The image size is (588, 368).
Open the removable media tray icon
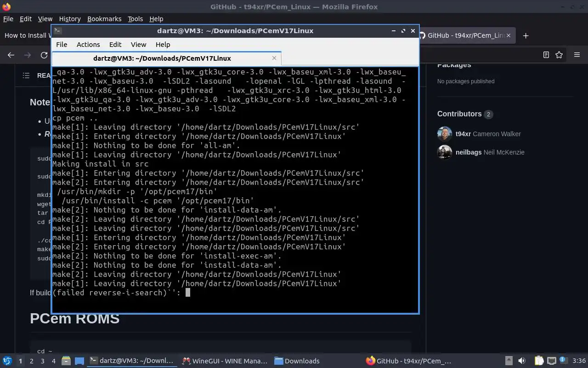[509, 361]
